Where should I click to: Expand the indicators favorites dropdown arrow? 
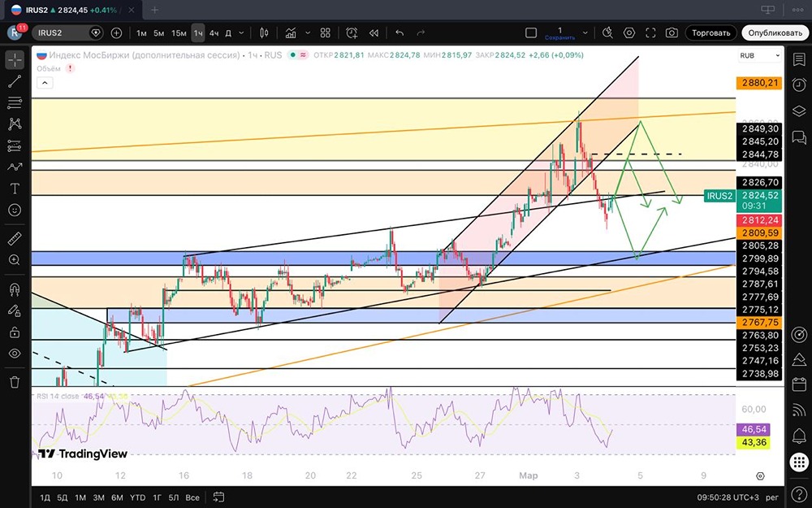click(x=308, y=33)
